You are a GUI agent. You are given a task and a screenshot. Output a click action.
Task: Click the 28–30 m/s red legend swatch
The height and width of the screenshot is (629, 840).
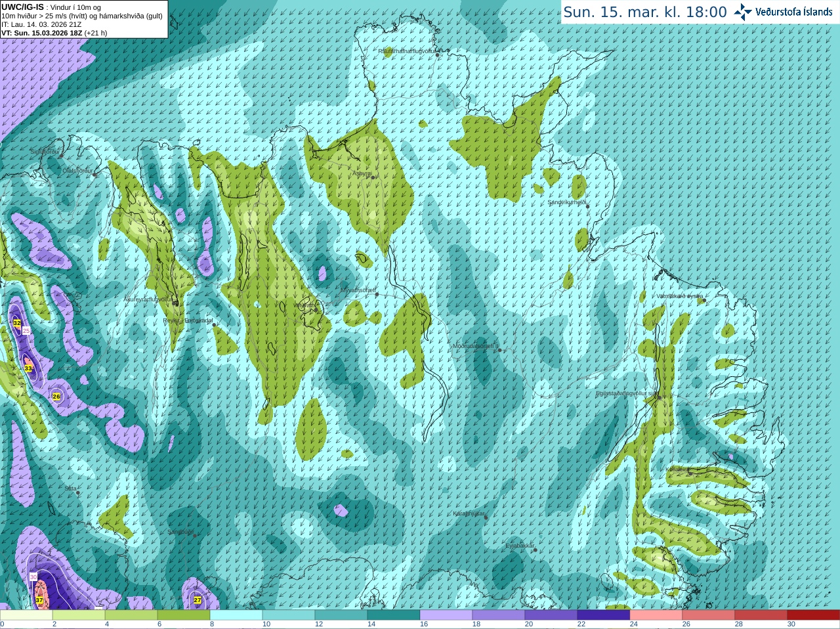coord(761,615)
